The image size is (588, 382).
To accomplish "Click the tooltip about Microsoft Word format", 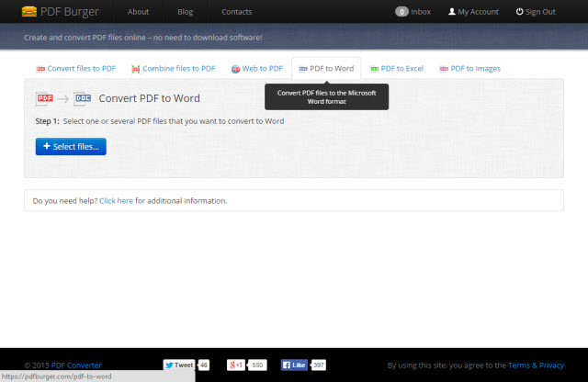I will tap(327, 97).
